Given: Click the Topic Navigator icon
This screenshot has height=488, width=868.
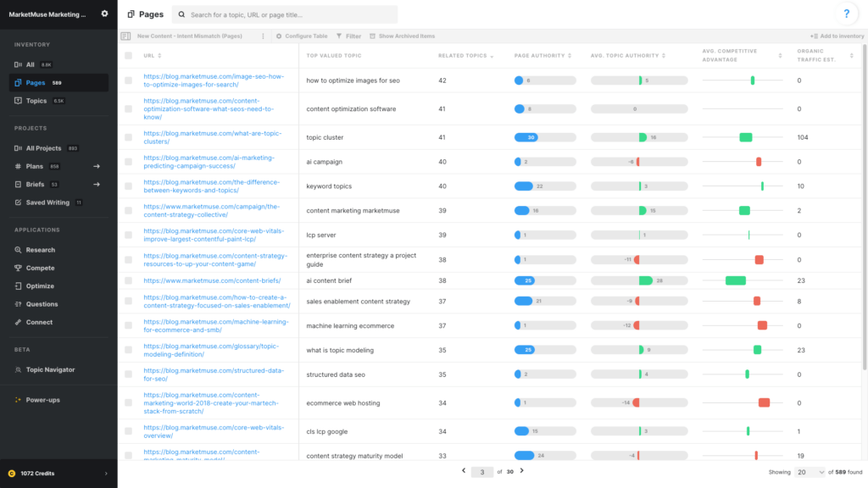Looking at the screenshot, I should pyautogui.click(x=18, y=369).
